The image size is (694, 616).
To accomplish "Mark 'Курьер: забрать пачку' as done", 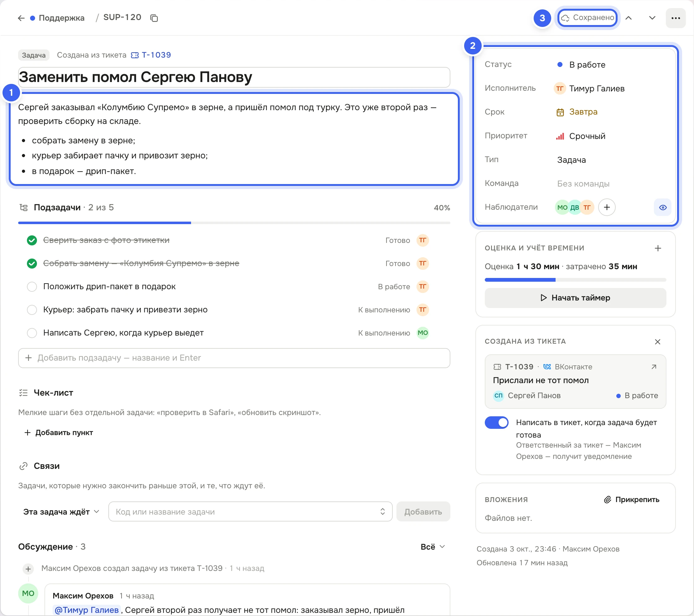I will tap(32, 310).
